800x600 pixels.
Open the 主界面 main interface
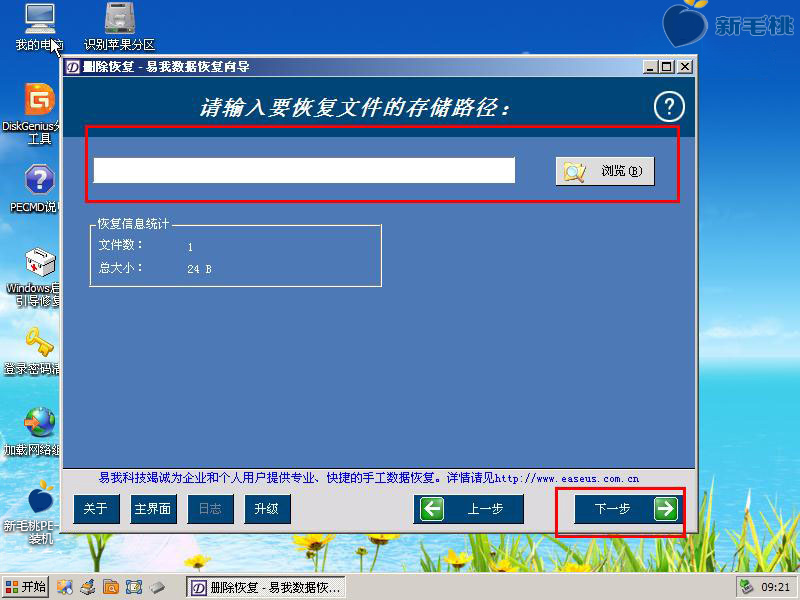[153, 509]
